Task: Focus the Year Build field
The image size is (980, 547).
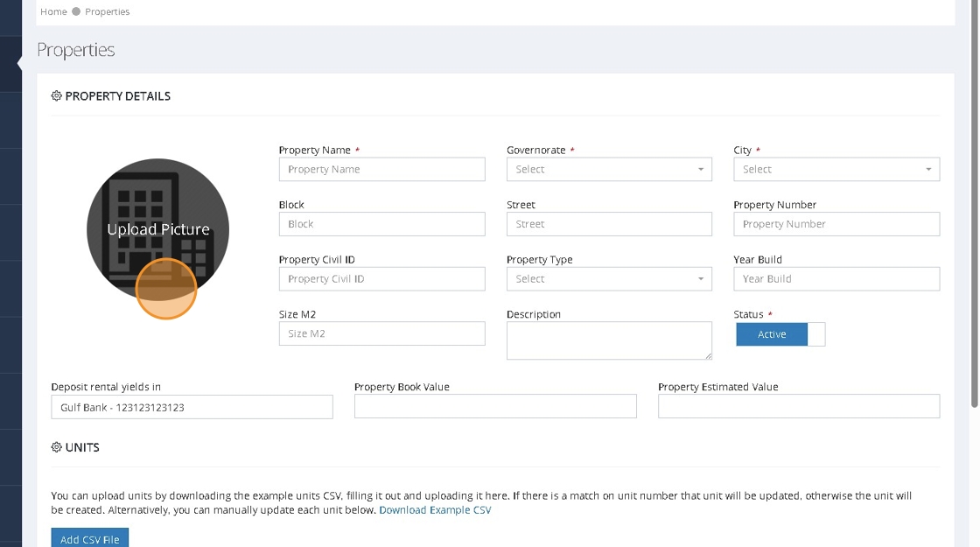Action: (836, 279)
